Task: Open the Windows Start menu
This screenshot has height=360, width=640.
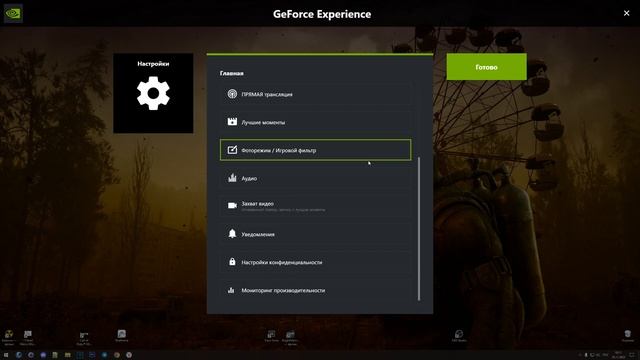Action: point(6,355)
